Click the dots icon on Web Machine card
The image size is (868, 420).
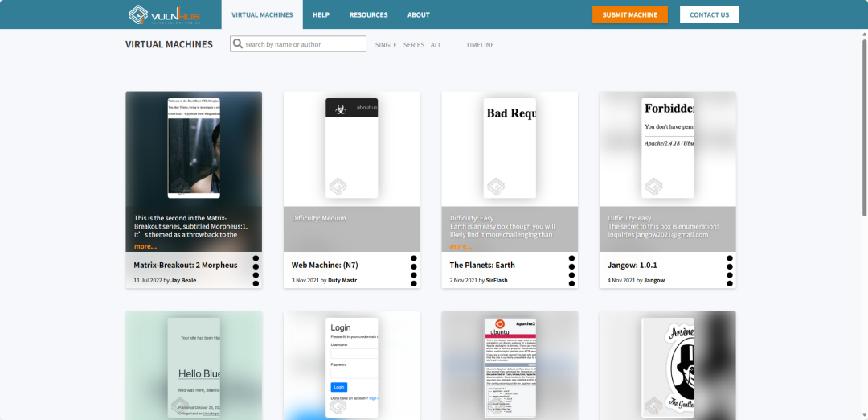pos(414,271)
